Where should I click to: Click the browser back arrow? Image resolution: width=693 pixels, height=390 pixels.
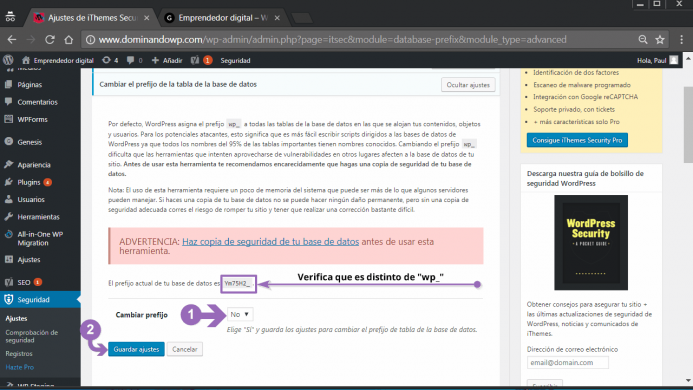[12, 40]
